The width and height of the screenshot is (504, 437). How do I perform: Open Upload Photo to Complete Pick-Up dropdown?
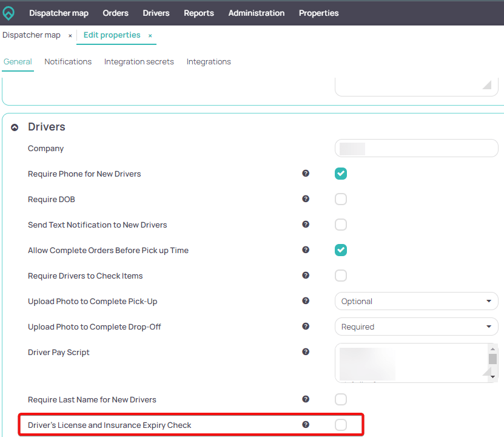pyautogui.click(x=416, y=301)
